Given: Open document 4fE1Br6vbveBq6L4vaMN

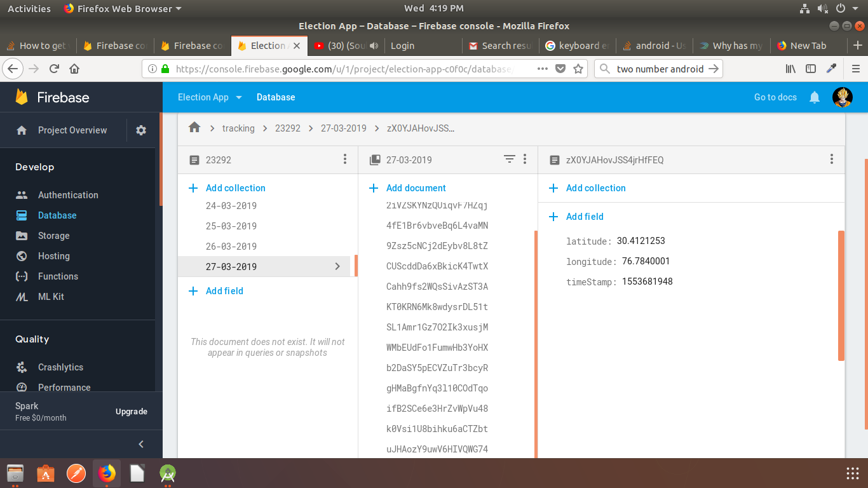Looking at the screenshot, I should (x=437, y=226).
